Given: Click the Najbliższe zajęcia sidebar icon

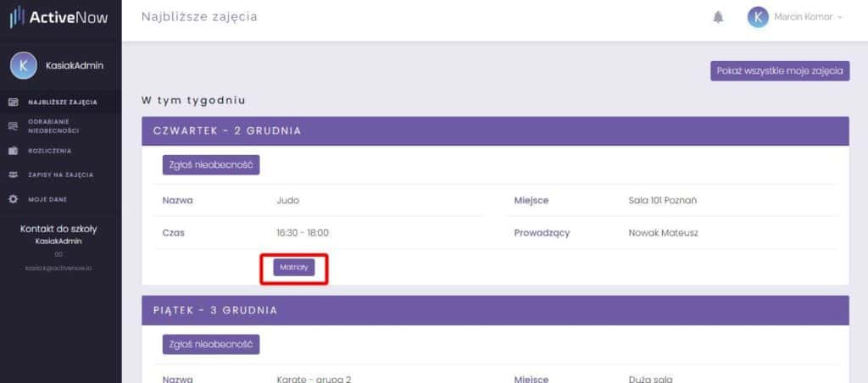Looking at the screenshot, I should point(14,103).
